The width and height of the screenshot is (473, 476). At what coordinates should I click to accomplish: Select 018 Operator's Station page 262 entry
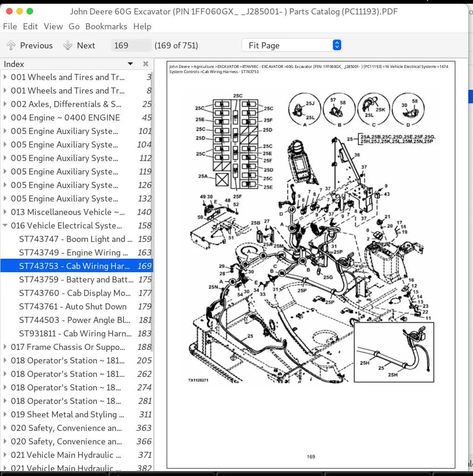point(76,374)
